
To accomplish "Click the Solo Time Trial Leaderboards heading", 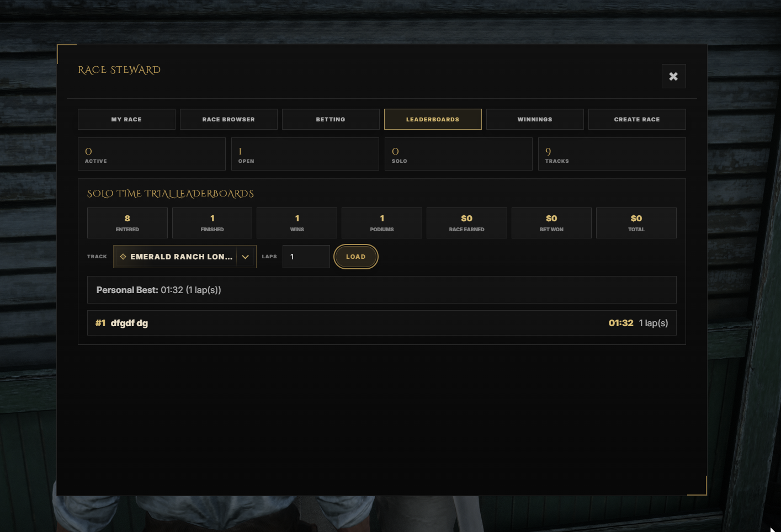I will [171, 194].
